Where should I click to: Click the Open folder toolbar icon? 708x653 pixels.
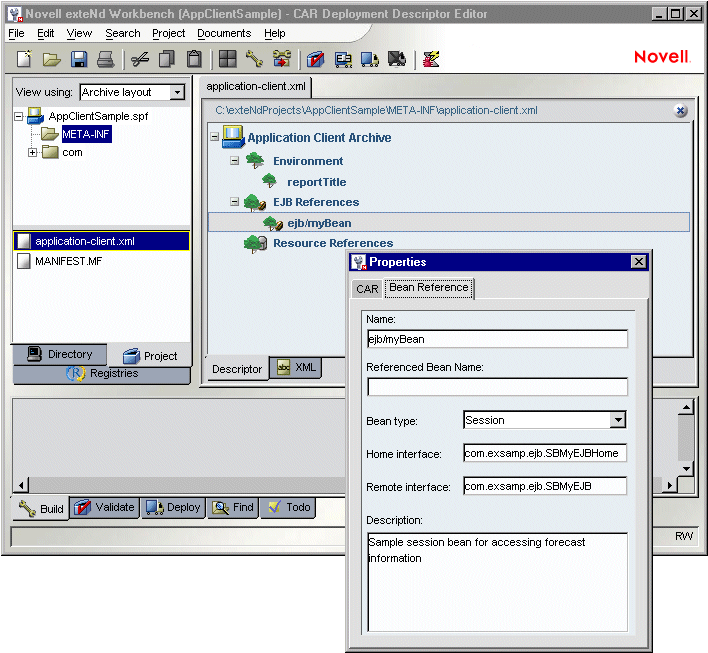pos(51,59)
